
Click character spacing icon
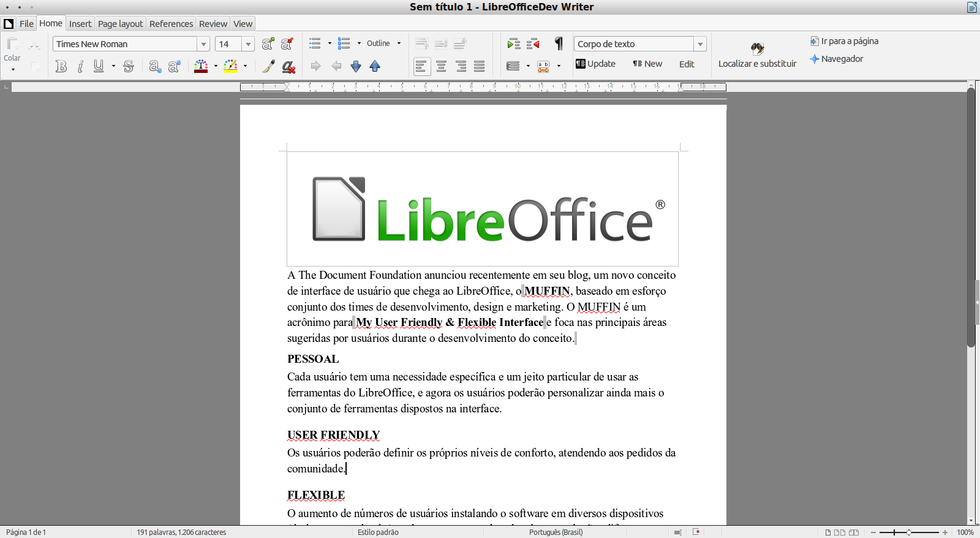(543, 66)
